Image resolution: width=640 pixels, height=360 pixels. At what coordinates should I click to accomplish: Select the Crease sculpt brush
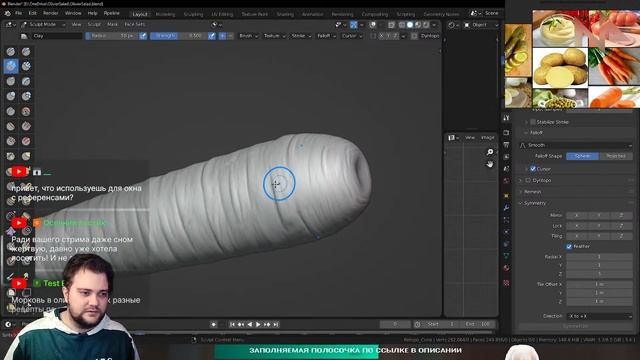point(11,111)
